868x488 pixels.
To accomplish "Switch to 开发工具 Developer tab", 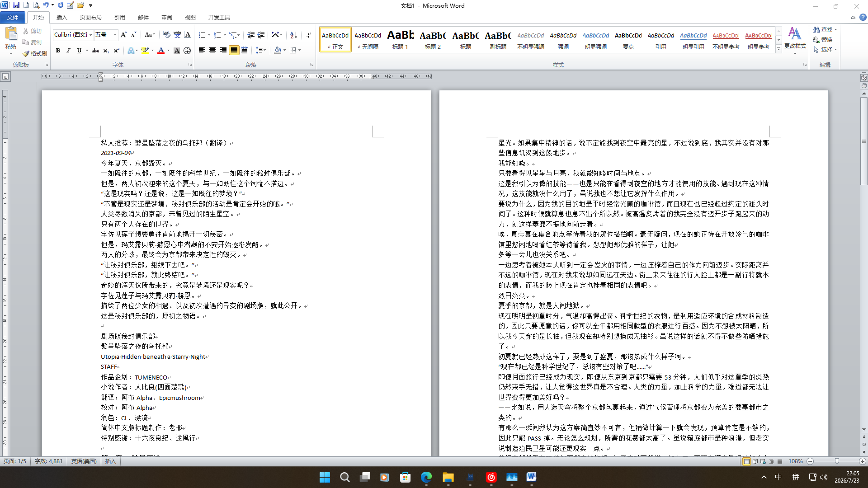I will pos(219,17).
